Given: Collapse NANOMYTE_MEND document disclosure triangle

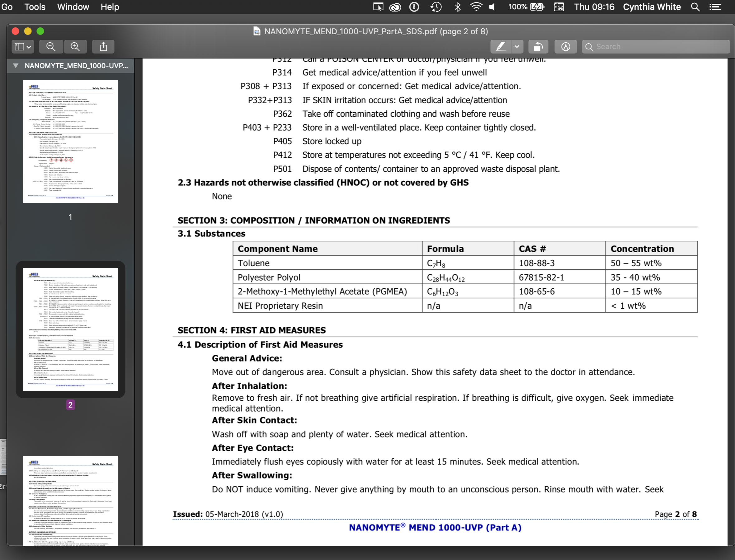Looking at the screenshot, I should [16, 66].
